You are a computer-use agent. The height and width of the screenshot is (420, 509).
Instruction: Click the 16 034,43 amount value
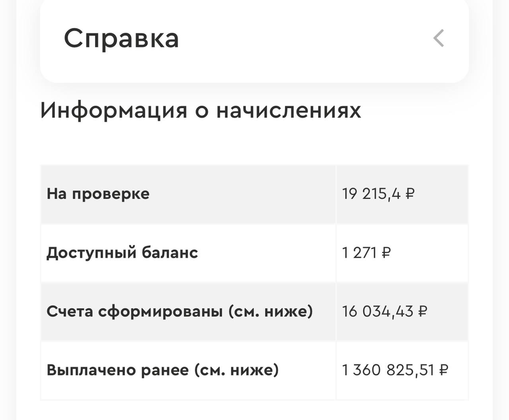coord(377,311)
